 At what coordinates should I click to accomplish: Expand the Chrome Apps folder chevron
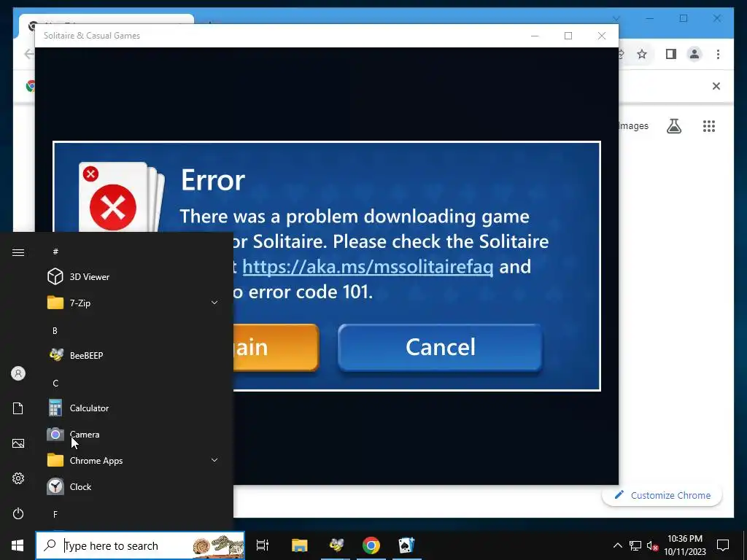(x=214, y=461)
